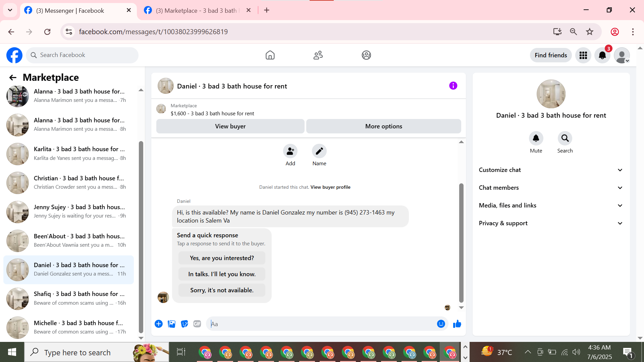
Task: Bookmark this page with star icon
Action: click(590, 32)
